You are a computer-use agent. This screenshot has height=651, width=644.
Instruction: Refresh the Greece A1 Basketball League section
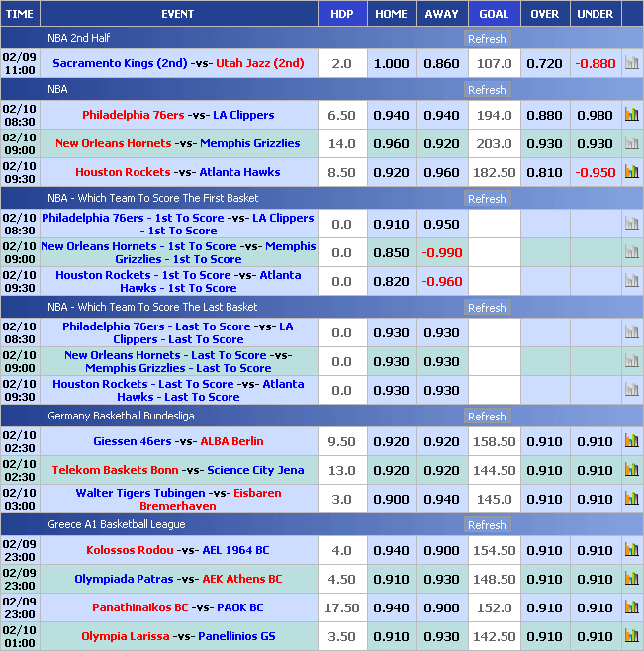pos(487,525)
